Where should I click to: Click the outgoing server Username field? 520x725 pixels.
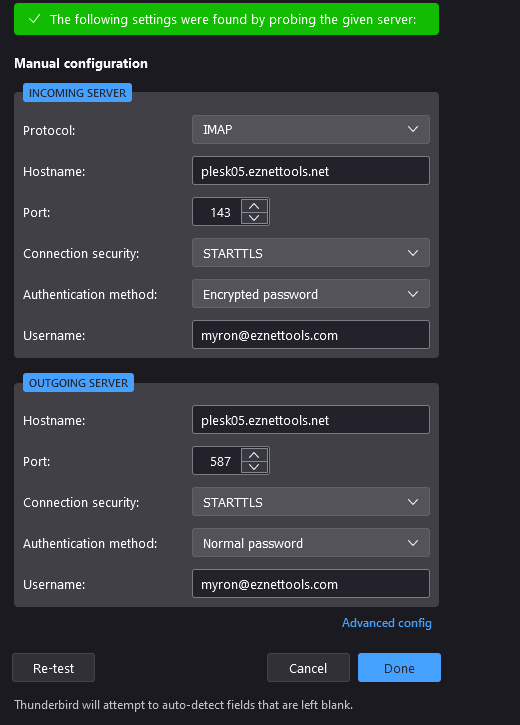pyautogui.click(x=311, y=584)
